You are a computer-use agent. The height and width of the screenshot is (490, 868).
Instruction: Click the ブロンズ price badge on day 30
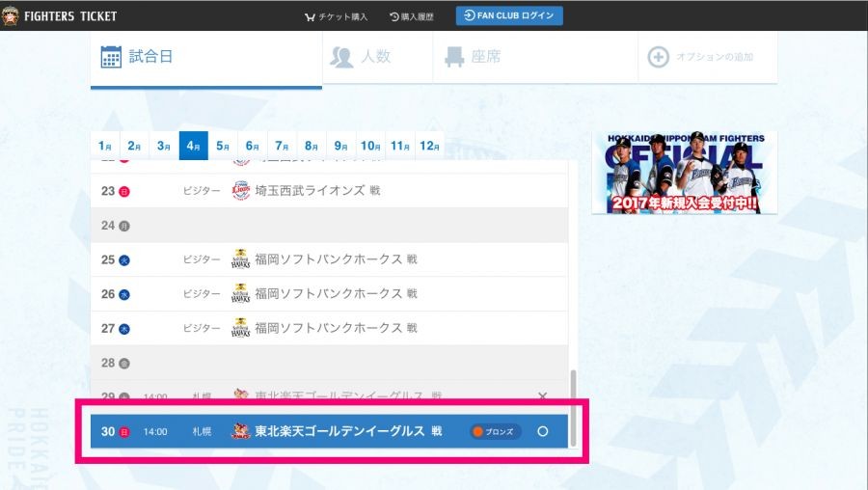tap(496, 431)
